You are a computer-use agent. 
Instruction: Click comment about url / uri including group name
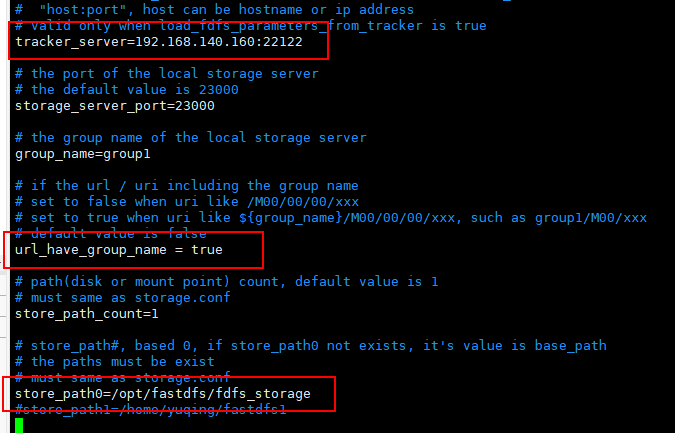coord(187,185)
